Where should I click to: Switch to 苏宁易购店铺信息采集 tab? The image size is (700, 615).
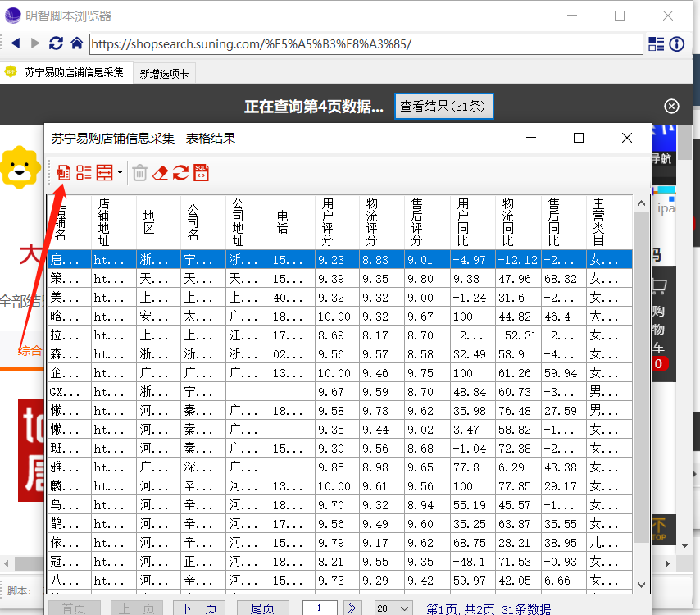click(x=67, y=72)
